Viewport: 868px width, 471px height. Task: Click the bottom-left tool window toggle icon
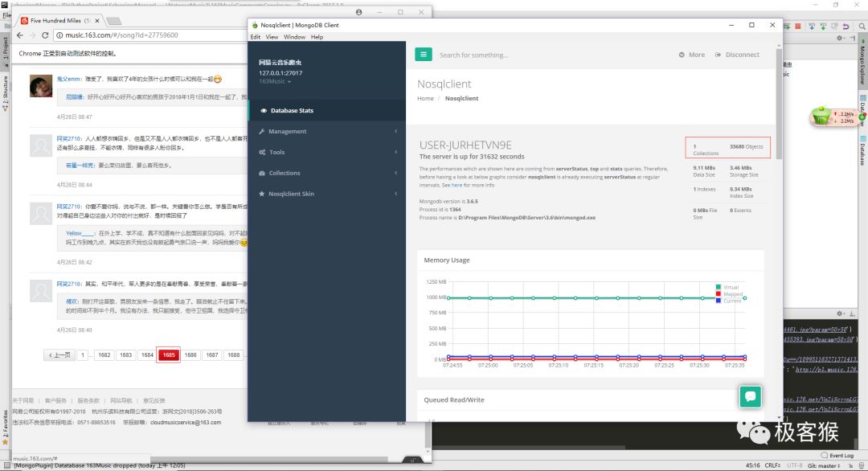(x=6, y=465)
